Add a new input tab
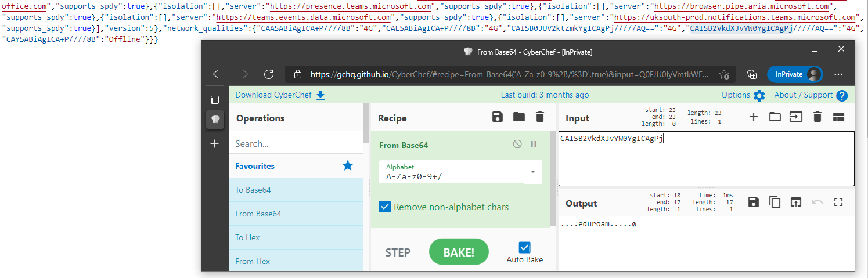Viewport: 868px width, 278px height. [x=754, y=117]
